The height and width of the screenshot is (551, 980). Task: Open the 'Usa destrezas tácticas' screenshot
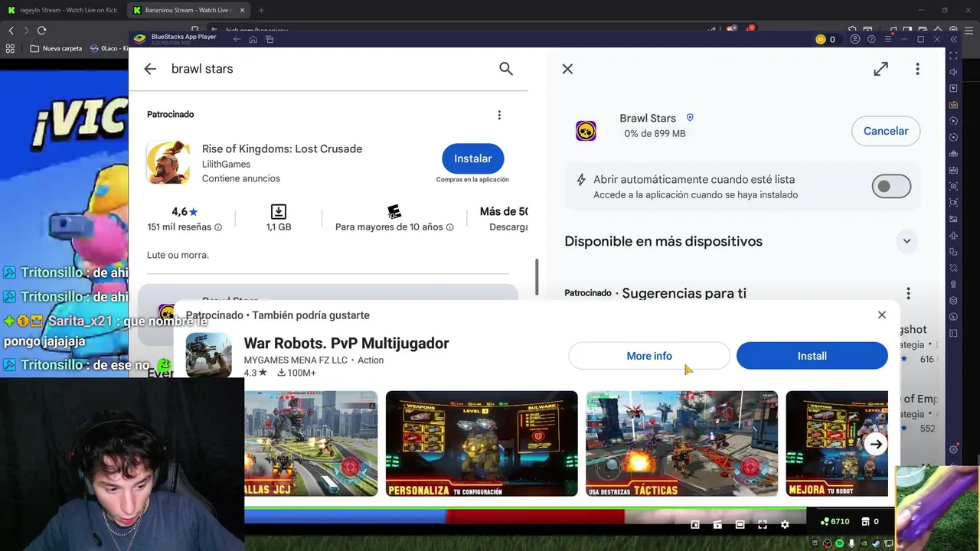[681, 443]
